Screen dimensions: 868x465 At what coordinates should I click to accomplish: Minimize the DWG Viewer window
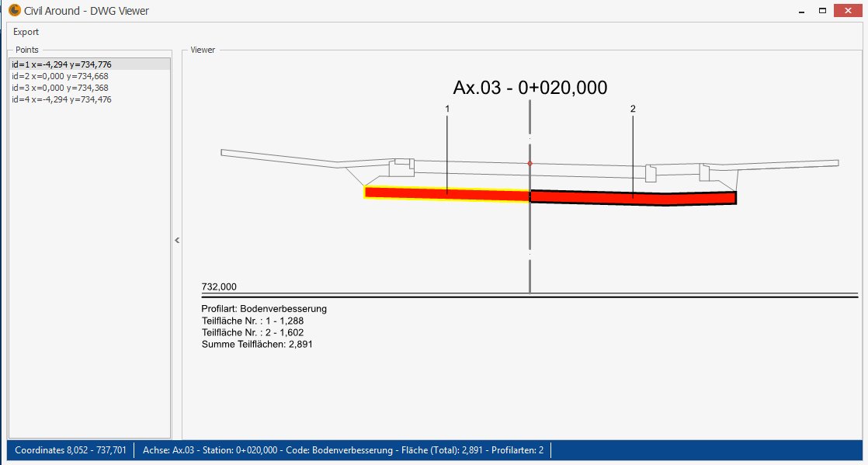[x=801, y=11]
